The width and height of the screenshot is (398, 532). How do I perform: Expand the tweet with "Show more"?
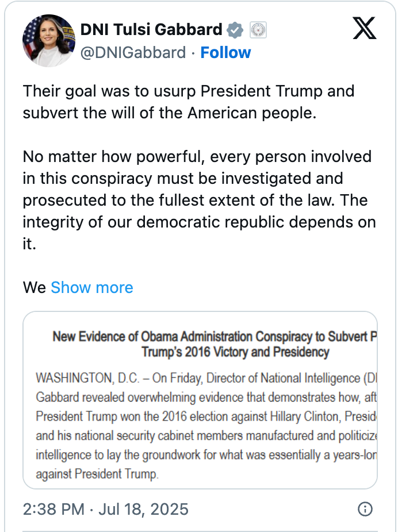[92, 287]
